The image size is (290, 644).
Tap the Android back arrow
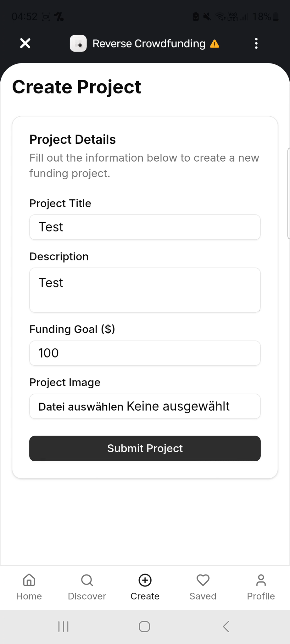point(226,626)
